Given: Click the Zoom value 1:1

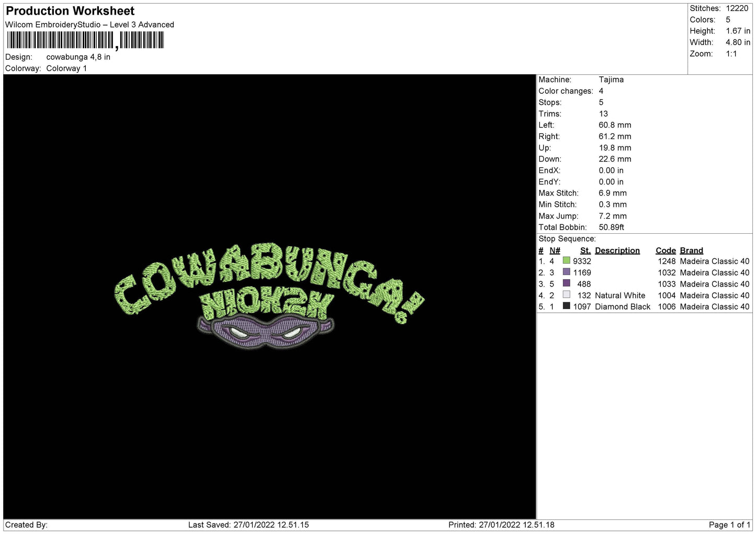Looking at the screenshot, I should point(731,54).
